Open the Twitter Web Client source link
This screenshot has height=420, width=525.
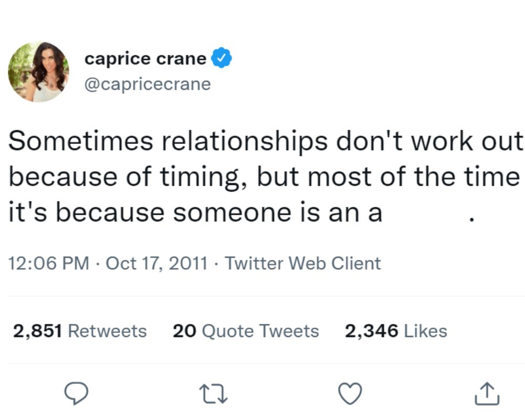[303, 263]
